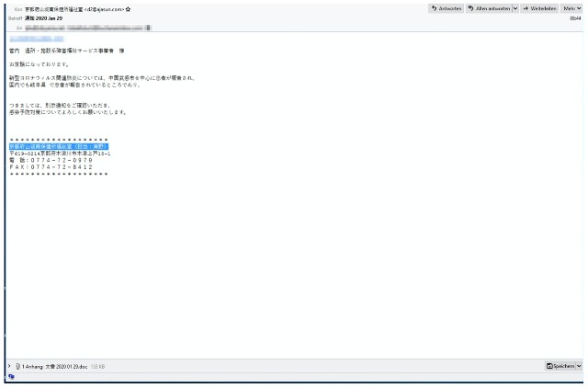Open the Mehr actions menu

[571, 8]
